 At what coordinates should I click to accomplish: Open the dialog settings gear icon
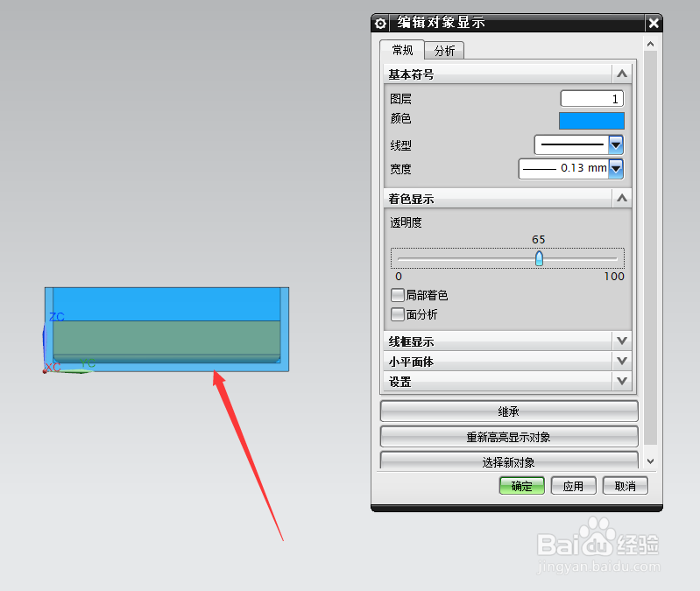[x=380, y=23]
